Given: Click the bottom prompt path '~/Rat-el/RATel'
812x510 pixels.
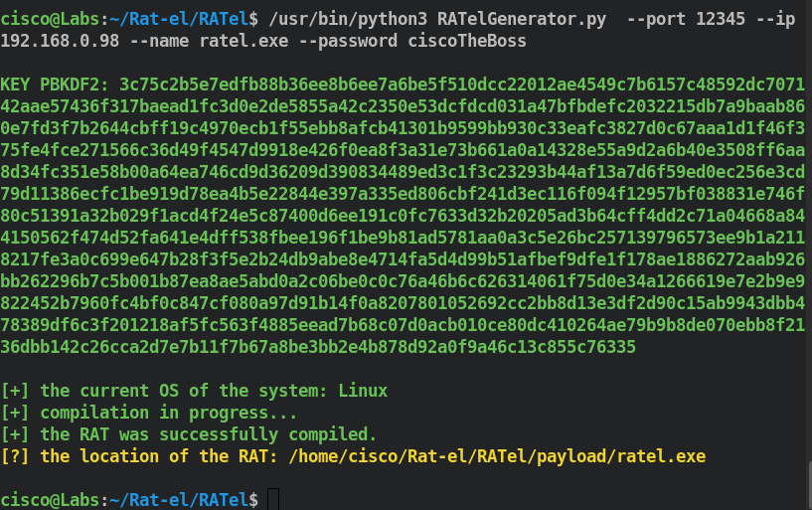Looking at the screenshot, I should [x=179, y=500].
